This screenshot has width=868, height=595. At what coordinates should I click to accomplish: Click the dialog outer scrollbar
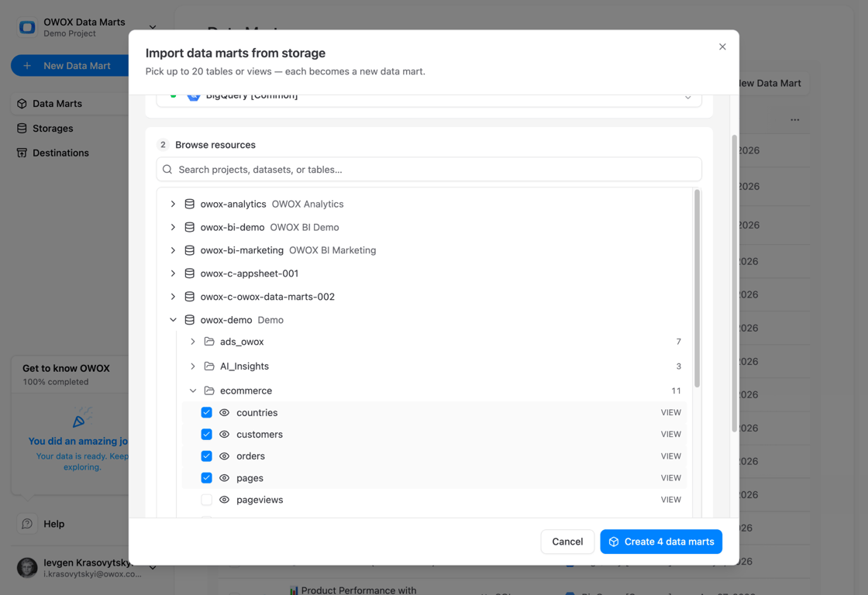click(x=735, y=284)
